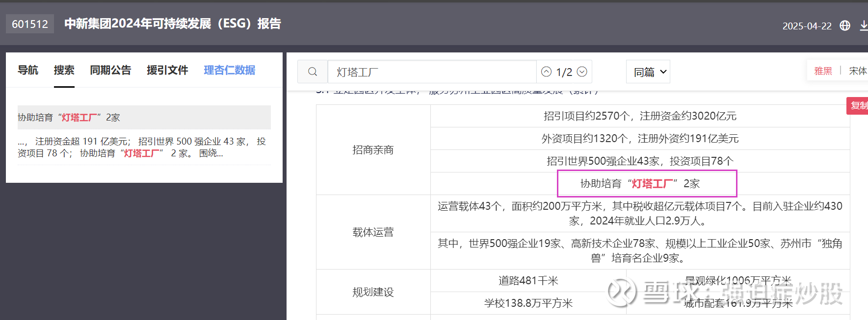Go to next search match arrow
The height and width of the screenshot is (320, 868).
tap(582, 72)
